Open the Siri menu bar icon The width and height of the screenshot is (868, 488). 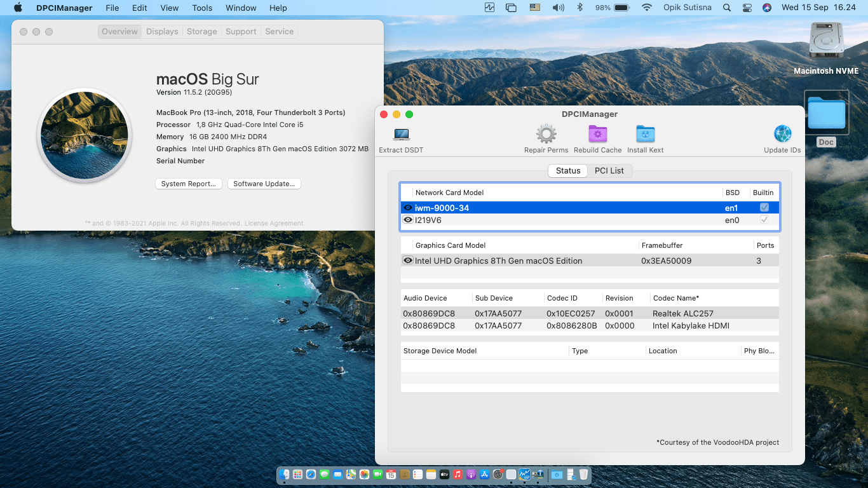pos(767,8)
